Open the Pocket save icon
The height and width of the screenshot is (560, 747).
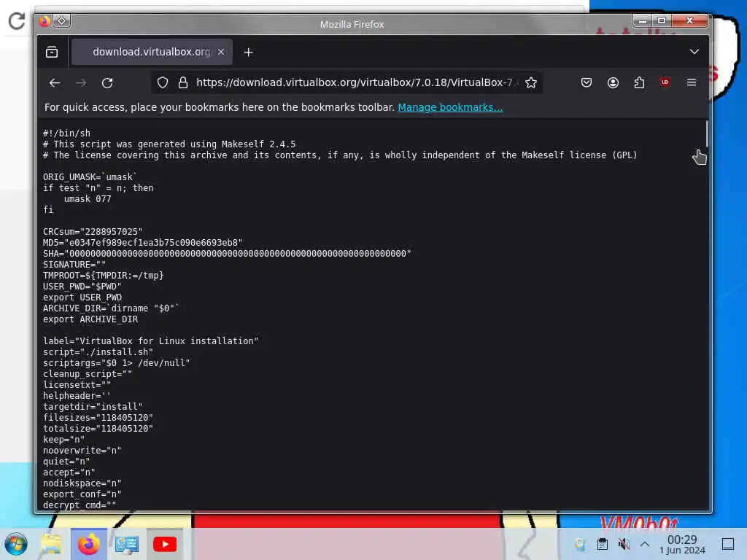click(x=587, y=83)
